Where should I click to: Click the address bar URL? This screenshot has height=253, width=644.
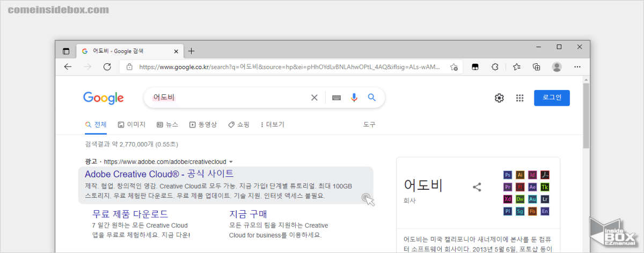(x=290, y=67)
